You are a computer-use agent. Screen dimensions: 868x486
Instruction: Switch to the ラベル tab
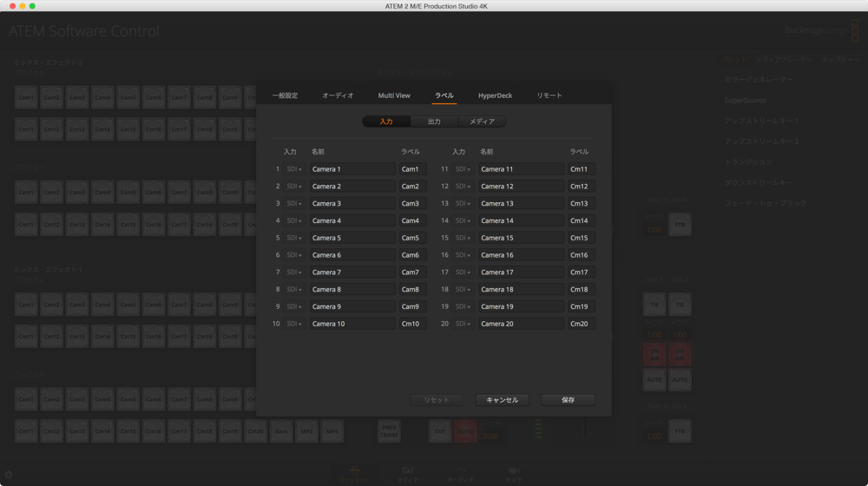pos(444,95)
